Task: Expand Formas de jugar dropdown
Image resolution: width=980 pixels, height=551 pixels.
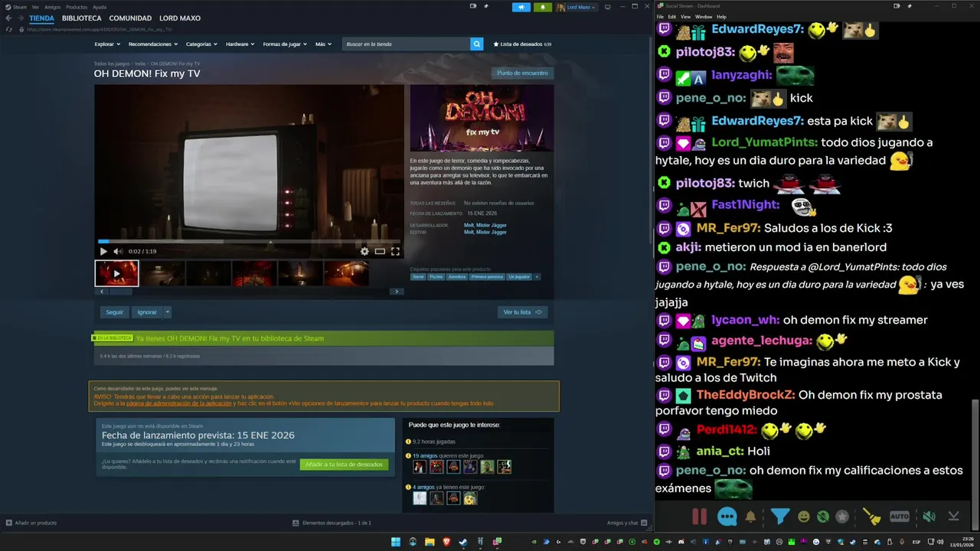Action: click(285, 44)
